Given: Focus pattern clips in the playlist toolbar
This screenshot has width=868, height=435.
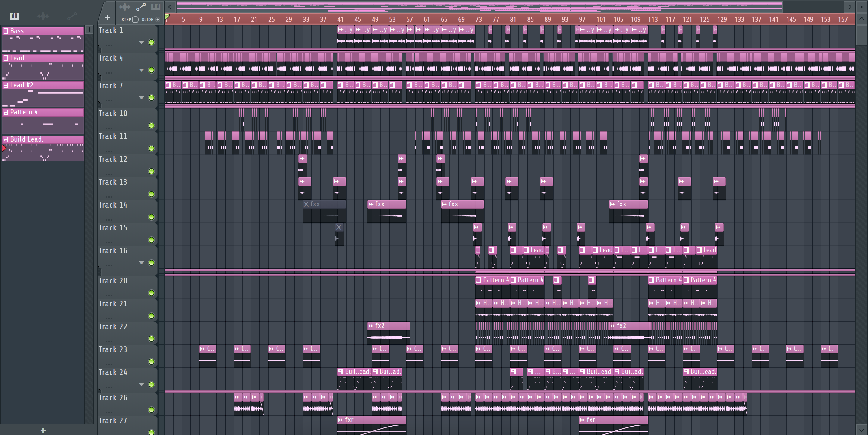Looking at the screenshot, I should coord(156,7).
